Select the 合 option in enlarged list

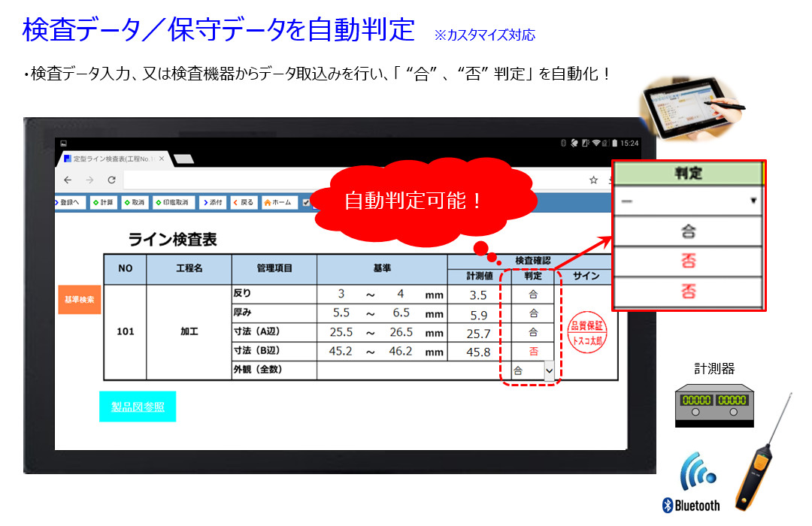(688, 231)
